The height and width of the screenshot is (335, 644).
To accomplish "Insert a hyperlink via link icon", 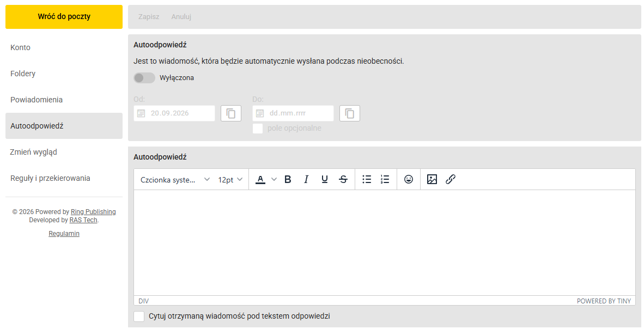I will pos(451,179).
